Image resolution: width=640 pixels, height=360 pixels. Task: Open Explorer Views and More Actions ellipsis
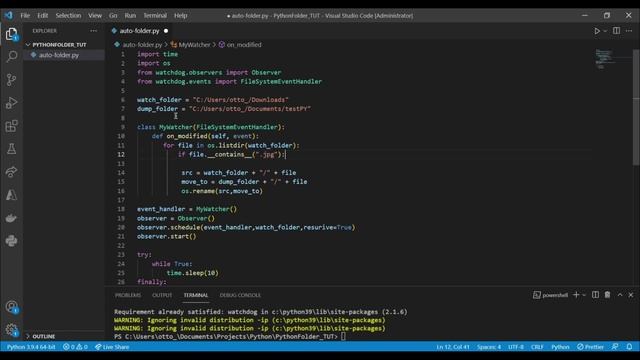coord(93,31)
